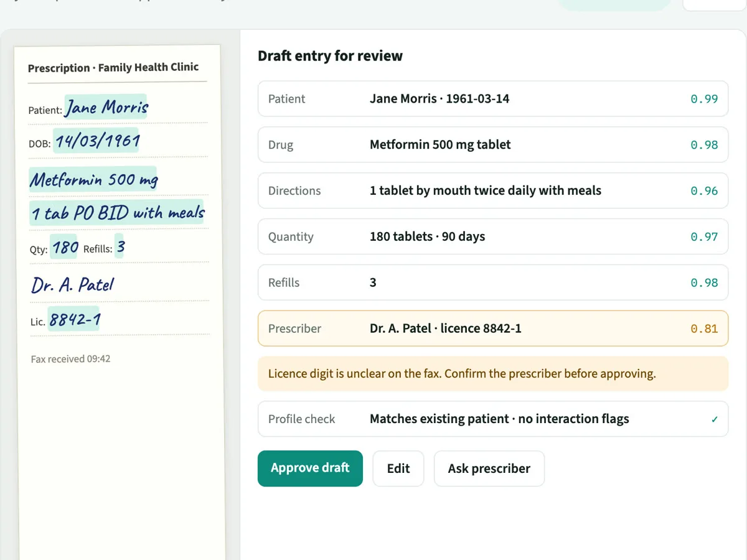Click the licence digit unclear warning banner
This screenshot has height=560, width=747.
493,374
